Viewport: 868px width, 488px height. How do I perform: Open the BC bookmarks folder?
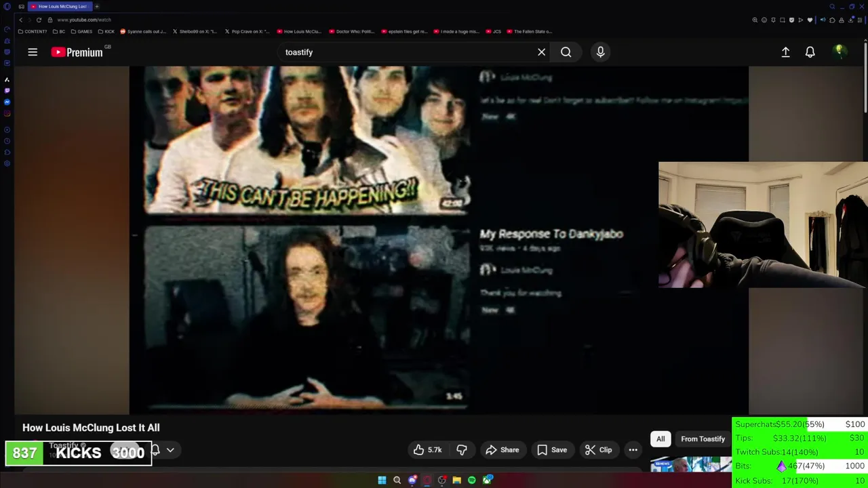coord(59,31)
